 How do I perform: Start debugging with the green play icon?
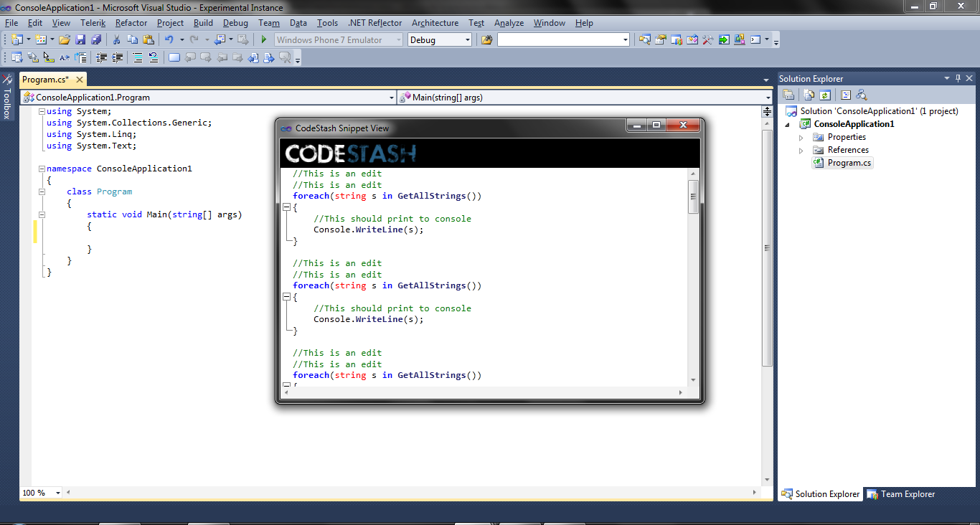point(264,40)
